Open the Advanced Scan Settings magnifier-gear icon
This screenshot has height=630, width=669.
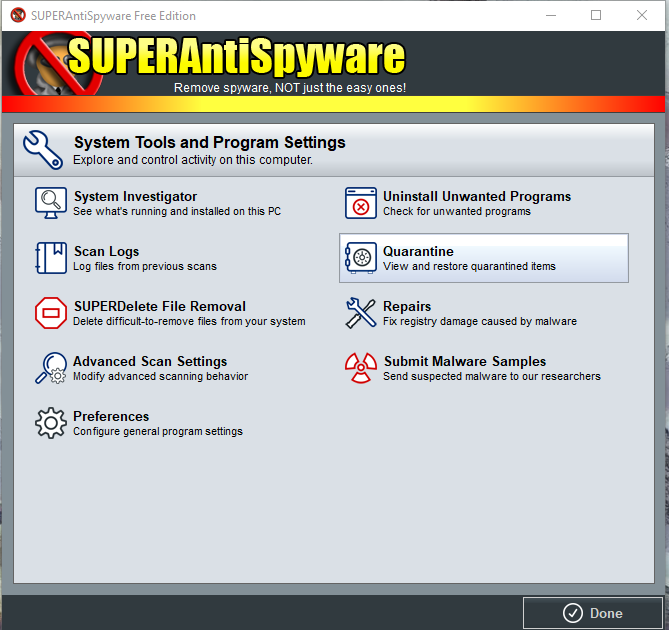click(51, 368)
